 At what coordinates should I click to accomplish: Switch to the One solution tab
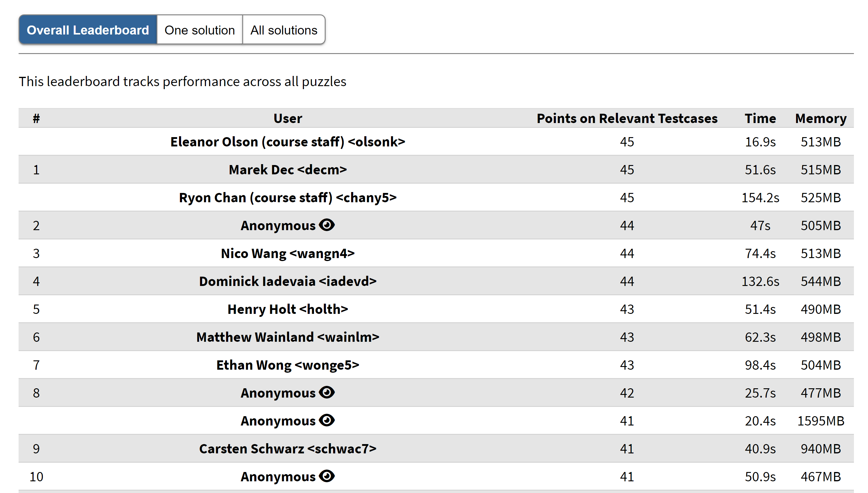(200, 30)
